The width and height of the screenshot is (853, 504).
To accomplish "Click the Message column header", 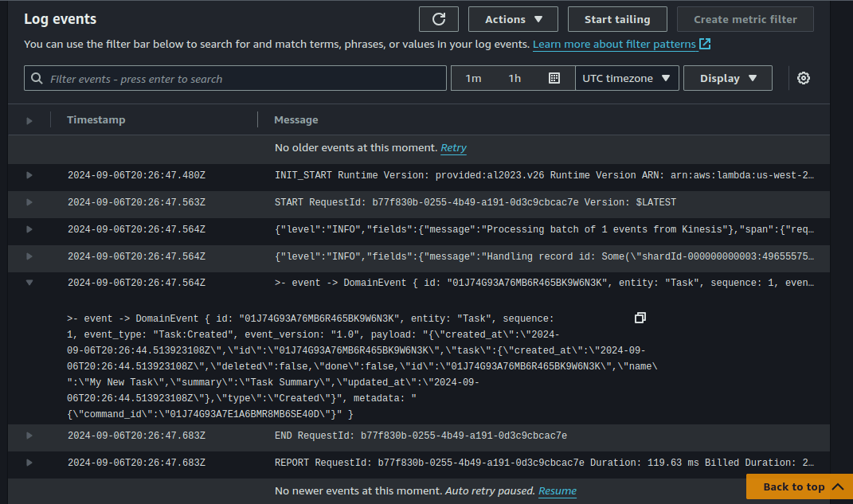I will [296, 119].
